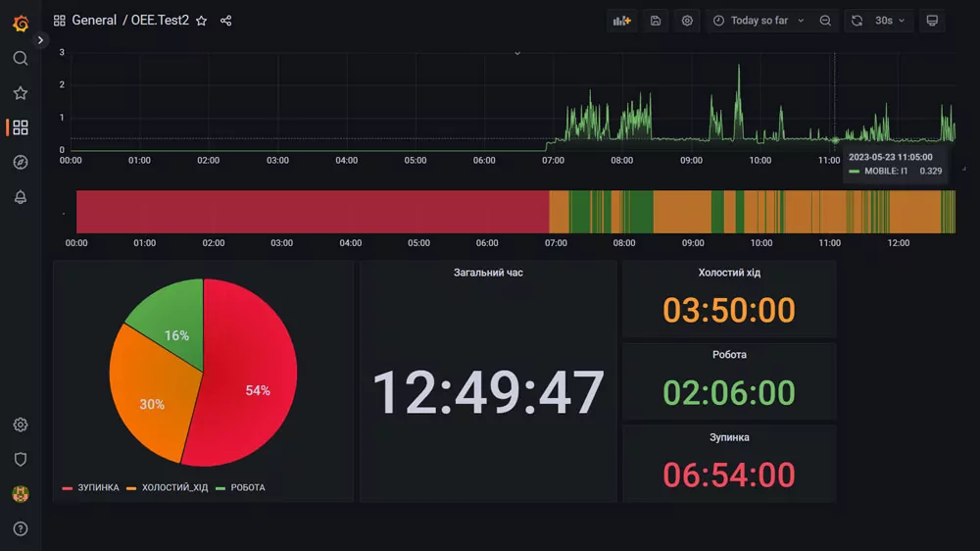Open Grafana home logo

pos(21,24)
